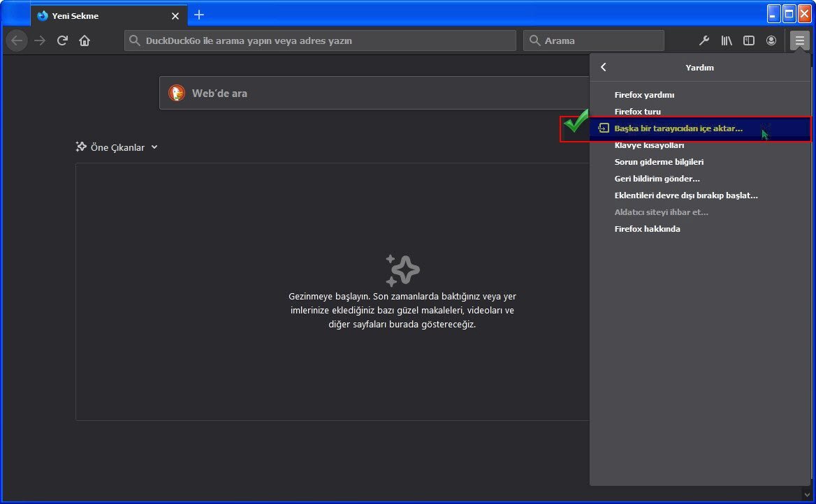Viewport: 816px width, 504px height.
Task: Minimize the Firefox window
Action: tap(773, 14)
